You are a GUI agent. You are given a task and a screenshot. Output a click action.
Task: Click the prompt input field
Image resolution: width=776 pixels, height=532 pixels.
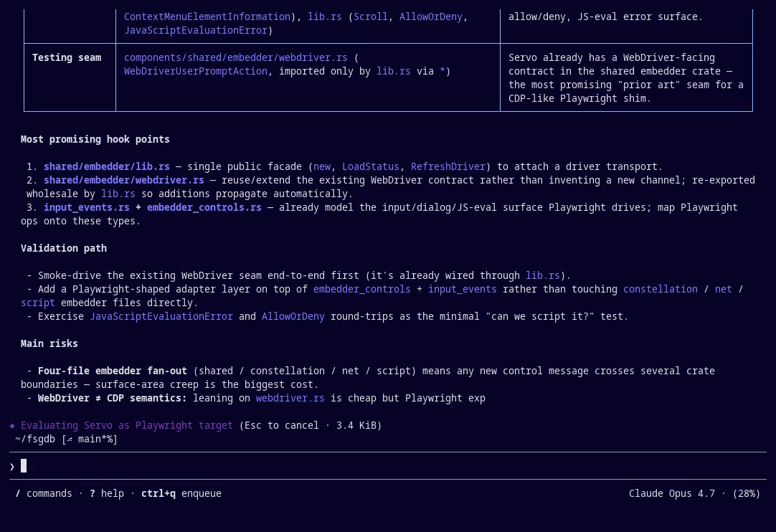click(388, 466)
